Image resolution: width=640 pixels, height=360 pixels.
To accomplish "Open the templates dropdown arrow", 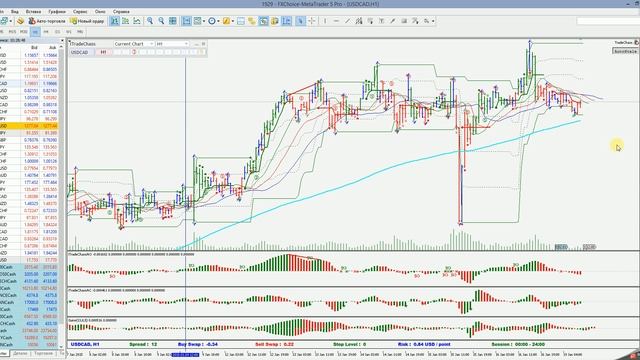I will point(233,21).
